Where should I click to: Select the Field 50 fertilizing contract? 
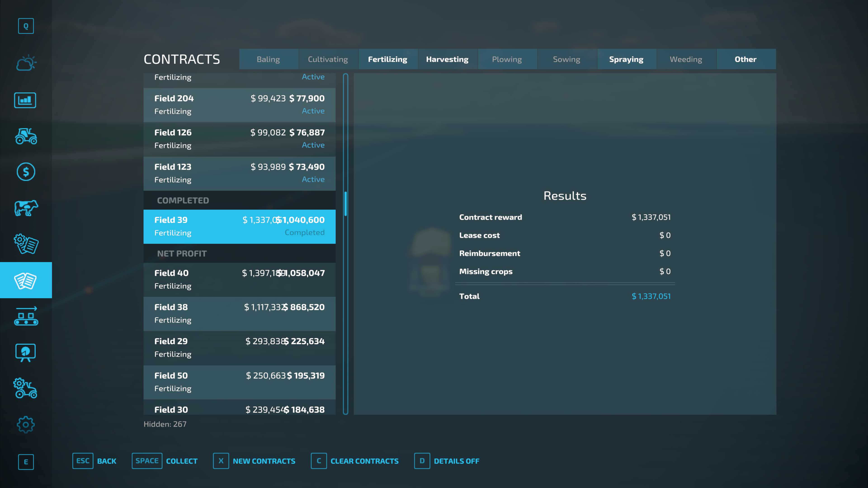(240, 382)
